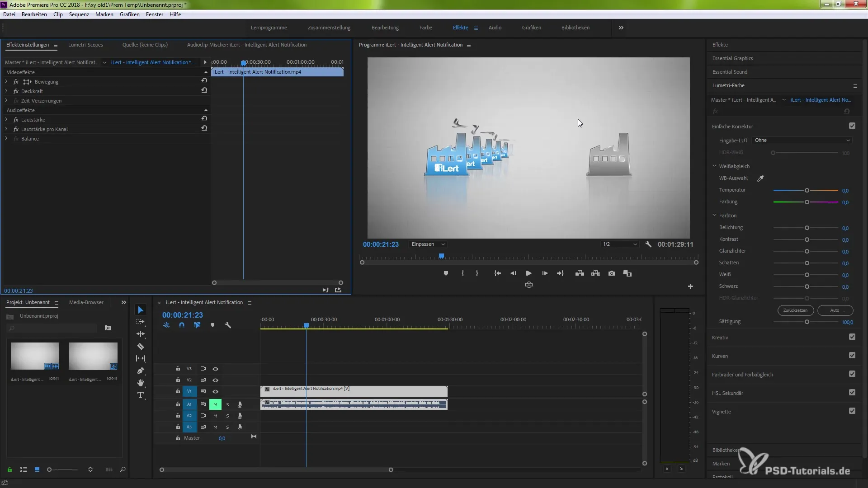The height and width of the screenshot is (488, 868).
Task: Switch project panel to list view
Action: point(24,470)
